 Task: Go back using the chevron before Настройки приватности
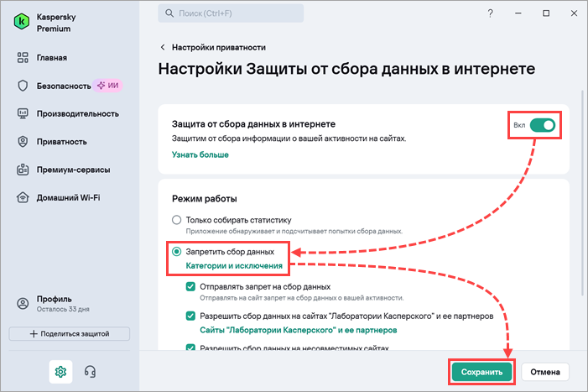163,47
